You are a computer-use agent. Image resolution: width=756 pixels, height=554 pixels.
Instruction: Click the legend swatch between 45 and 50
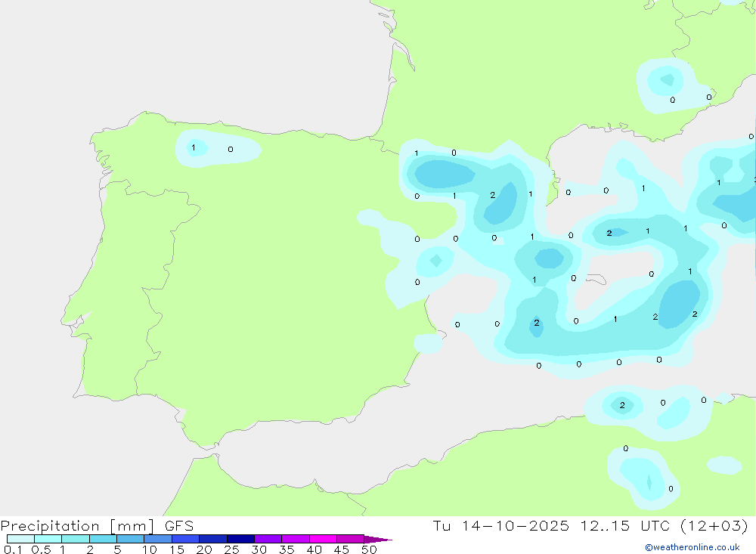tap(350, 539)
